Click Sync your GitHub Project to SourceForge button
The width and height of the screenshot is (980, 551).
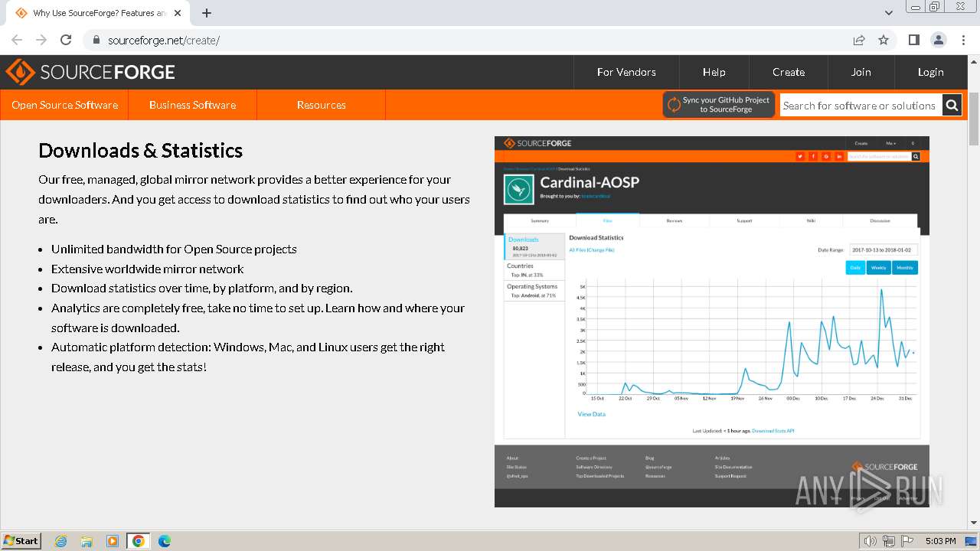(719, 105)
